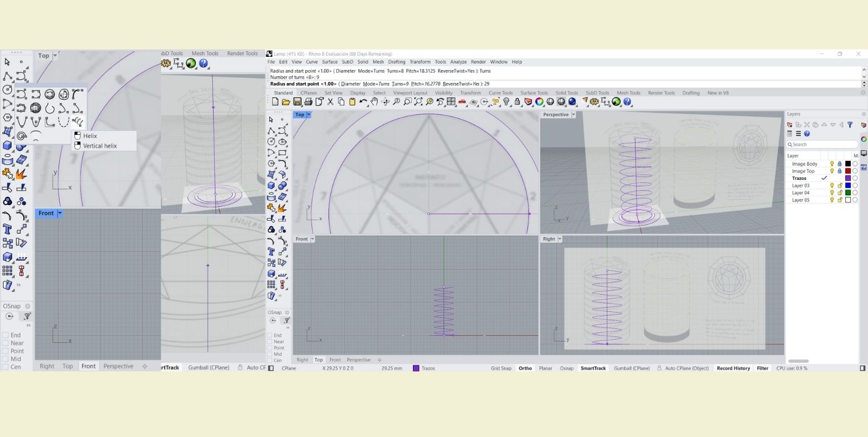The image size is (868, 437).
Task: Enable the End osnap checkbox in main window
Action: click(x=270, y=336)
